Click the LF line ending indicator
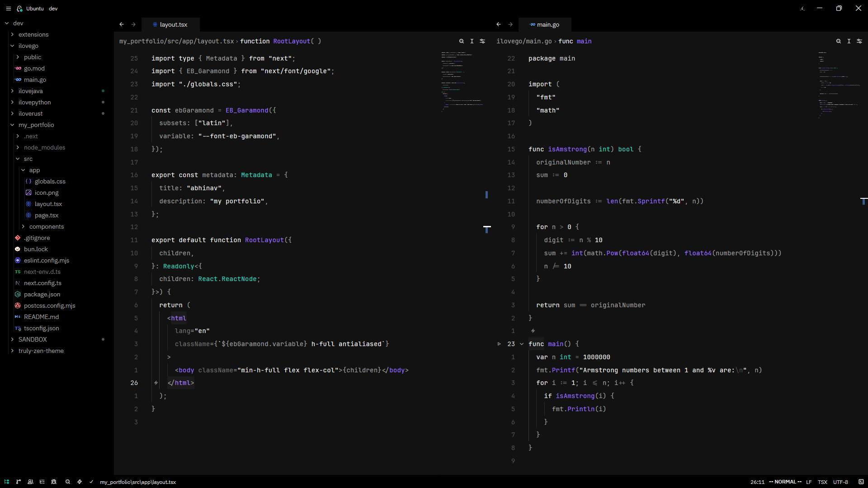 click(809, 482)
